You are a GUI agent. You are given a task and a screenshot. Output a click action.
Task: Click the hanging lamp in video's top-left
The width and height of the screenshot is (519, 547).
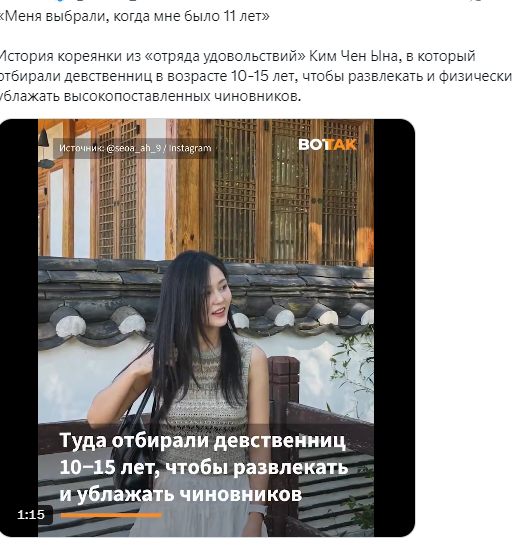coord(44,138)
